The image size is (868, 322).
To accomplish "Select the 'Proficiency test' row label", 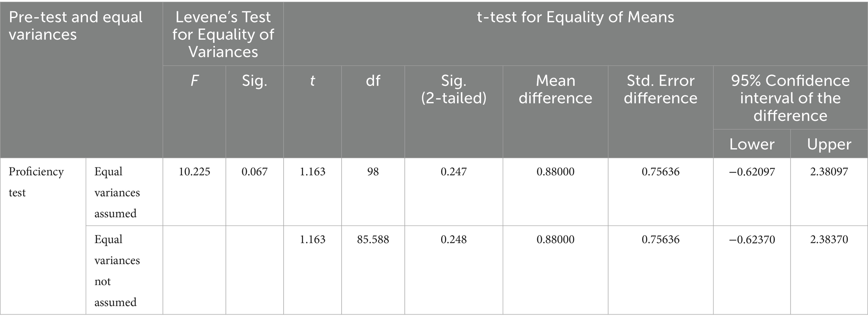I will [x=36, y=182].
